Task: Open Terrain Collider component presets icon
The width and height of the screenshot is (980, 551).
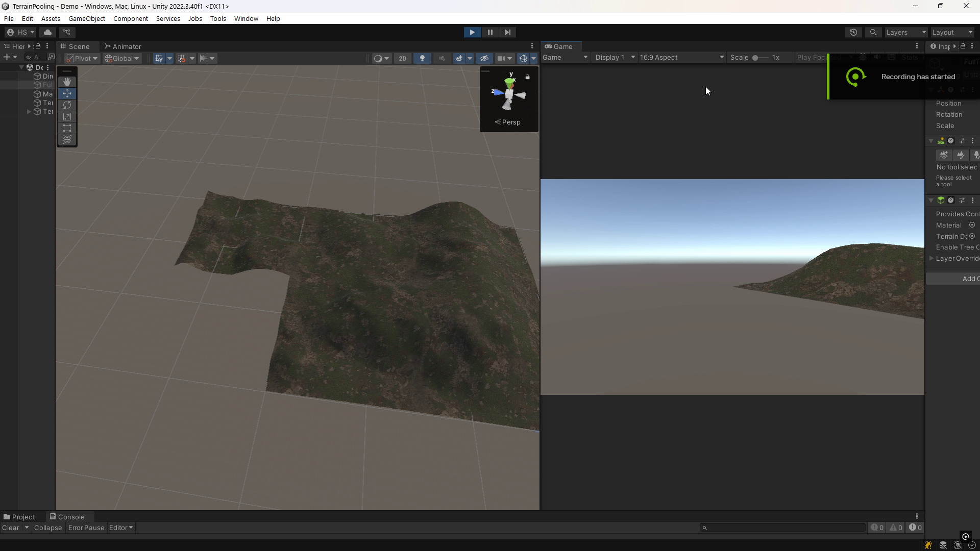Action: click(x=962, y=201)
